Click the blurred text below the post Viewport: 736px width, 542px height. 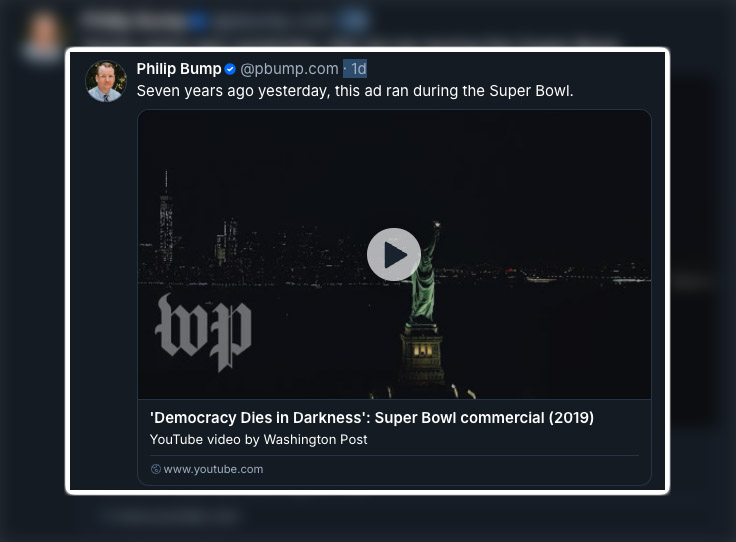pyautogui.click(x=170, y=516)
